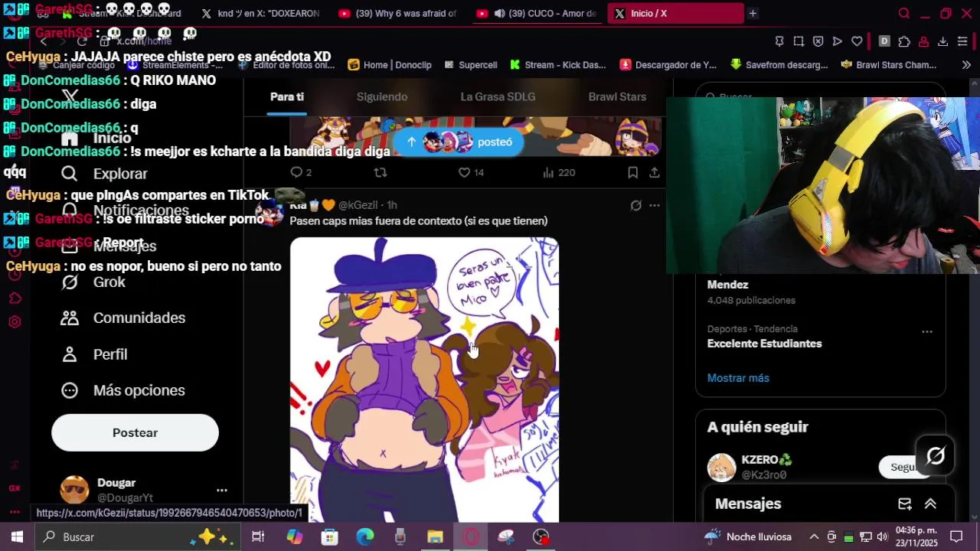This screenshot has height=551, width=980.
Task: Open more options for Excelente Estudiantes trend
Action: (x=927, y=331)
